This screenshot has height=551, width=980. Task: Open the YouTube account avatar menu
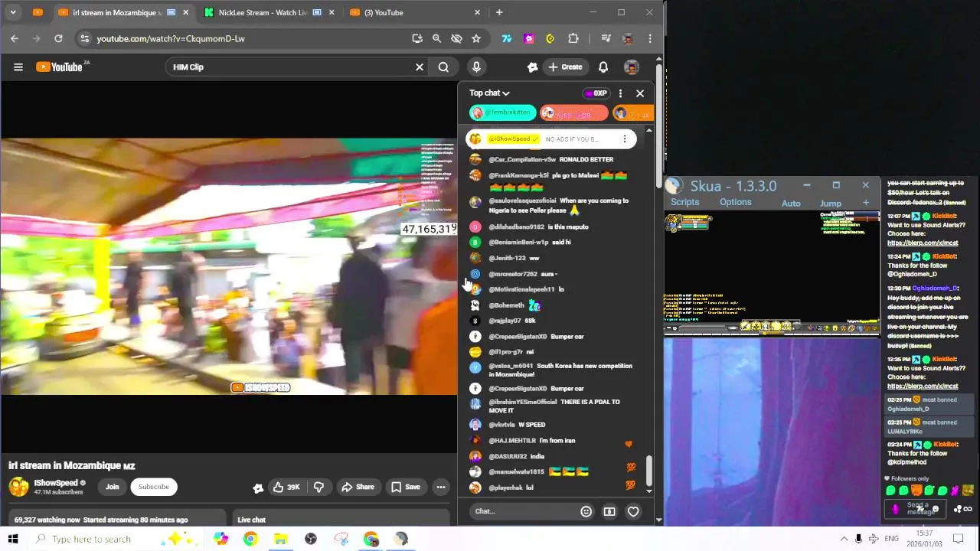tap(631, 67)
